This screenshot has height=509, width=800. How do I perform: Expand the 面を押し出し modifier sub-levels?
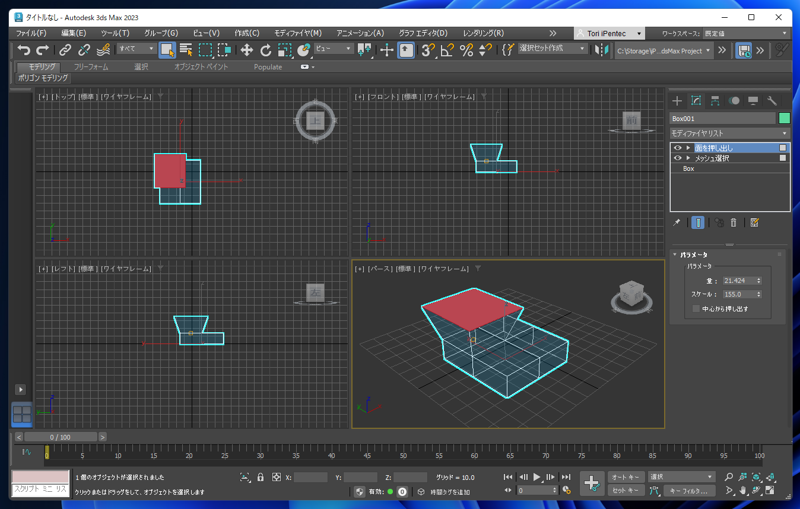click(688, 148)
